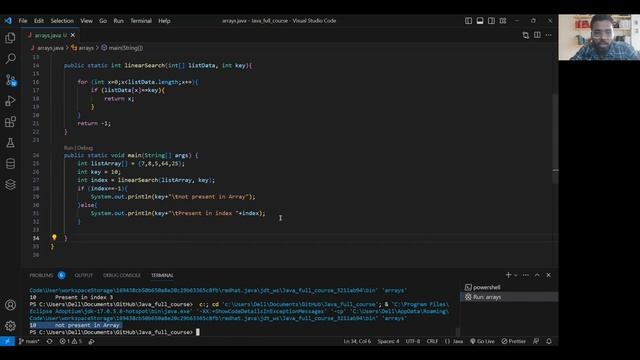This screenshot has height=360, width=640.
Task: Open the stacked layers sidebar icon
Action: pos(10,184)
